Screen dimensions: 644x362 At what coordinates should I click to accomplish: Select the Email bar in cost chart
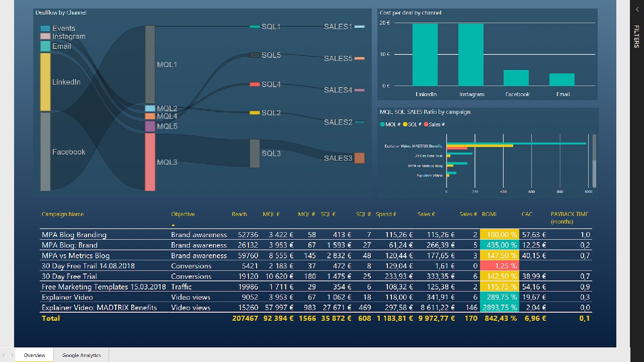(x=562, y=79)
